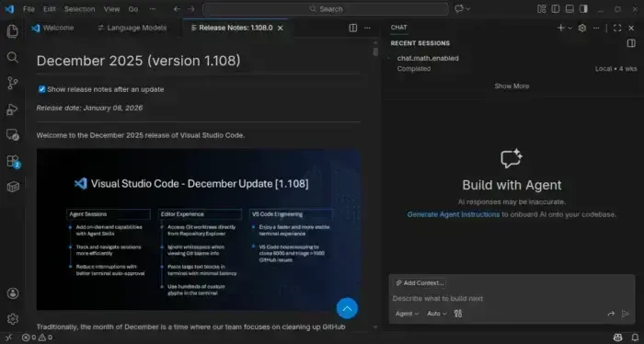Start a new chat with plus icon

pyautogui.click(x=560, y=28)
